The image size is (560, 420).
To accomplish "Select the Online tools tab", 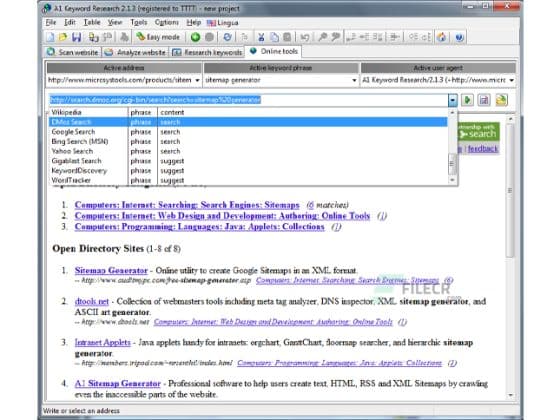I will (x=274, y=51).
